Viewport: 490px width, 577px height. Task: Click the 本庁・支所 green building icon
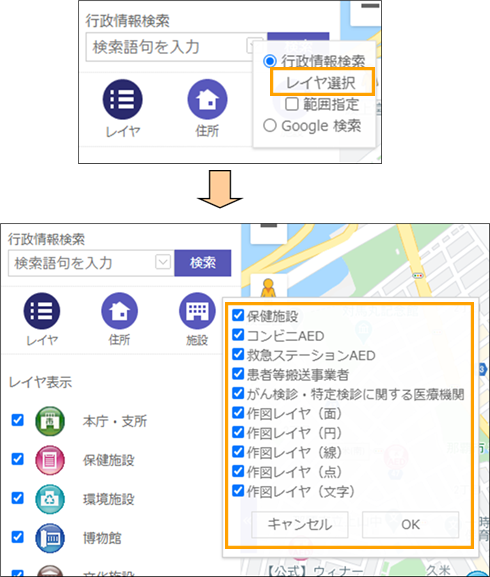[50, 421]
